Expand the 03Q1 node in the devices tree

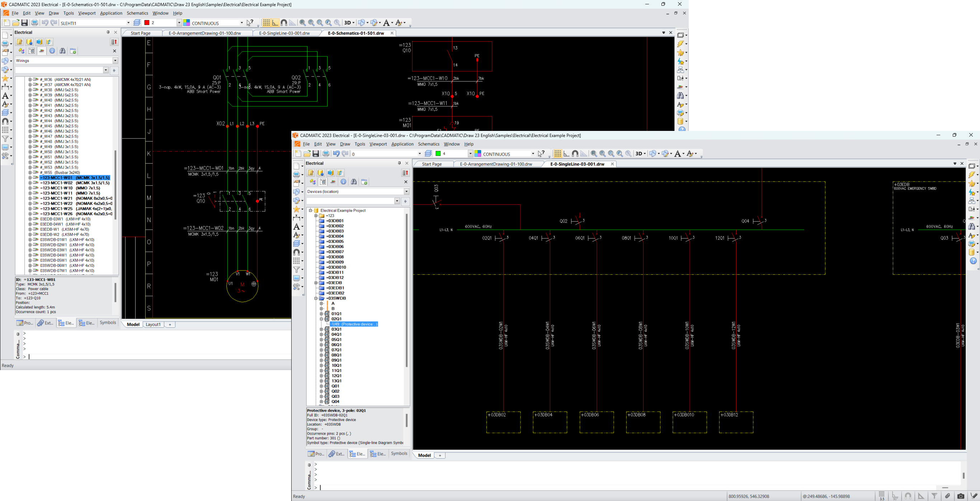coord(321,330)
